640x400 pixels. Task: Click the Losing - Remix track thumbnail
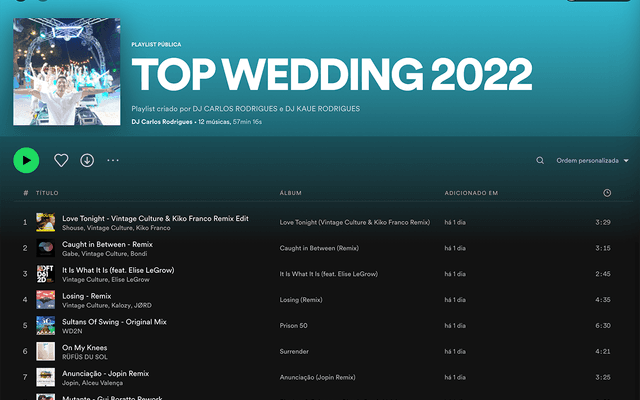(45, 300)
